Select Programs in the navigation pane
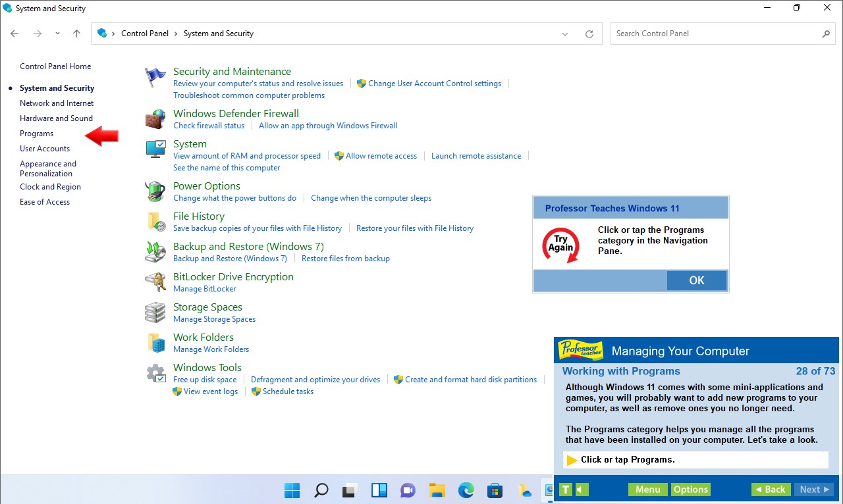Screen dimensions: 843x504 pyautogui.click(x=37, y=134)
